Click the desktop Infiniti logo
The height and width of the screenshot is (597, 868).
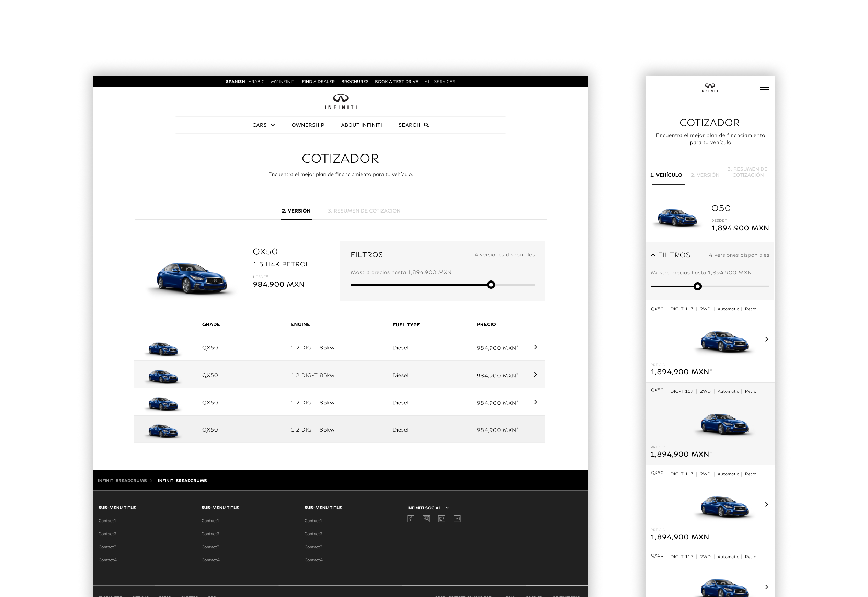click(x=341, y=102)
